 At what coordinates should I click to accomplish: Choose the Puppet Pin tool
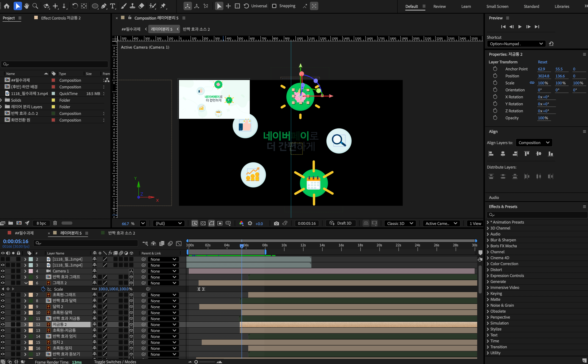tap(163, 6)
